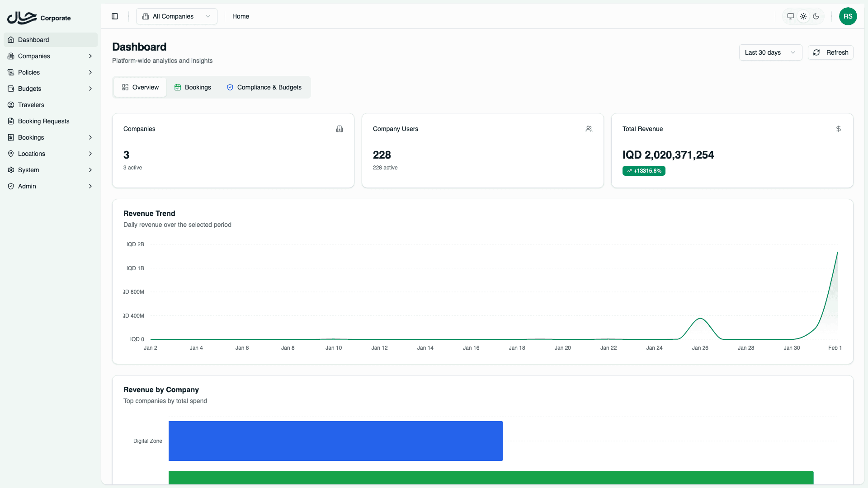
Task: Collapse the sidebar using the panel icon
Action: pos(114,16)
